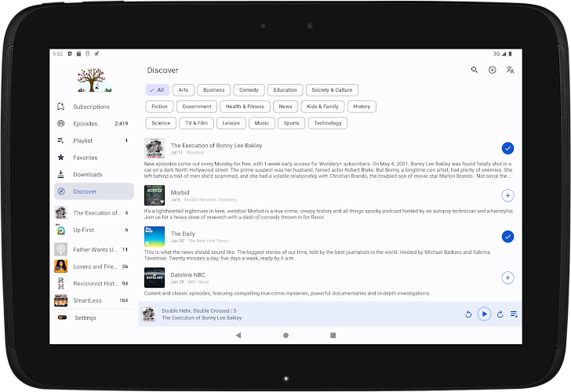Play the Double Helix episode
This screenshot has height=392, width=571.
click(x=484, y=314)
